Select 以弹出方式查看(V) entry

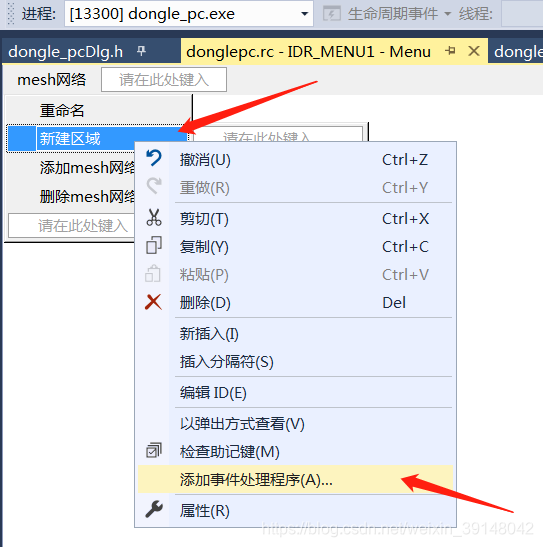[x=295, y=424]
